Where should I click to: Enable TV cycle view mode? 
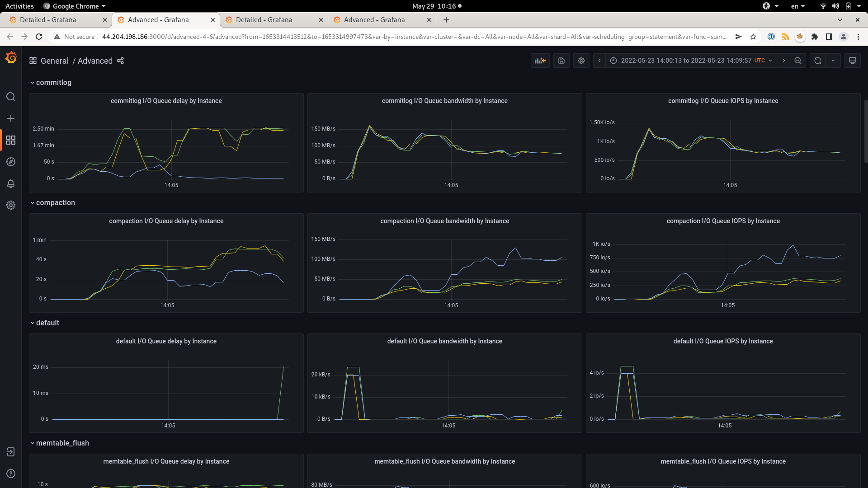[853, 60]
